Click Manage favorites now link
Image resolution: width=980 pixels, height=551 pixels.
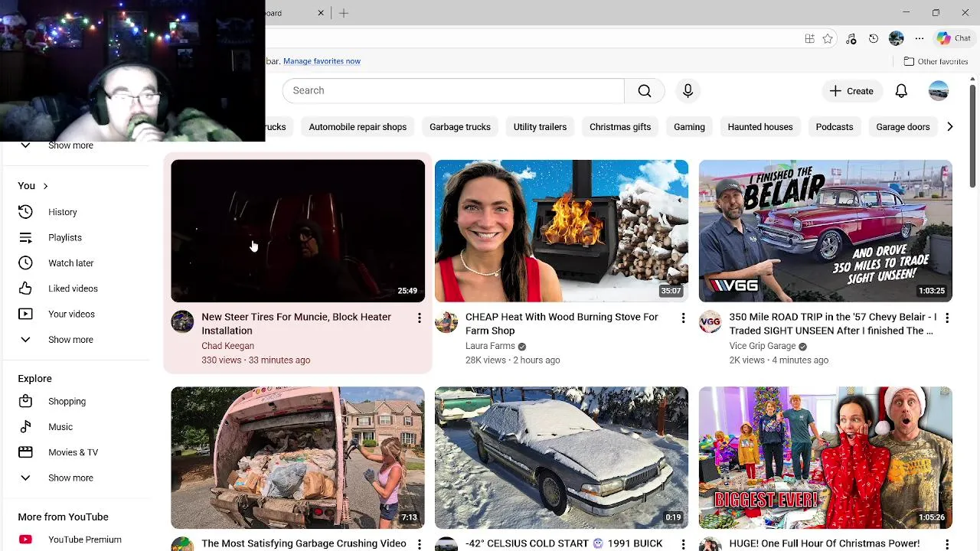322,61
